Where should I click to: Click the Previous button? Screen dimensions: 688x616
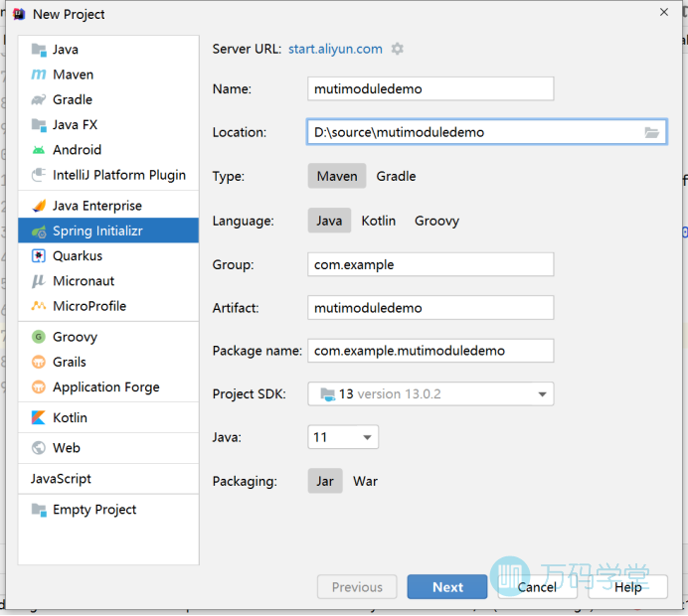tap(357, 587)
